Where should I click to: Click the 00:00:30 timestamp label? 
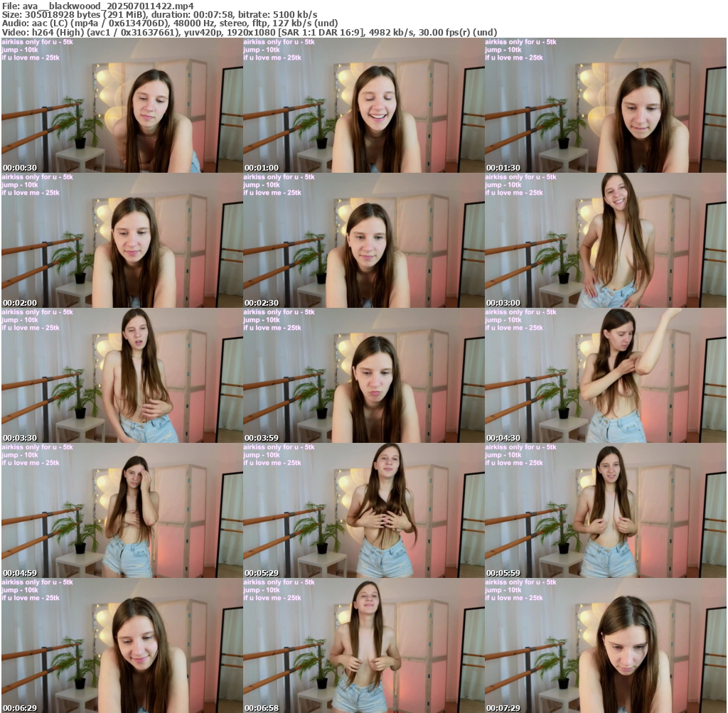coord(20,168)
